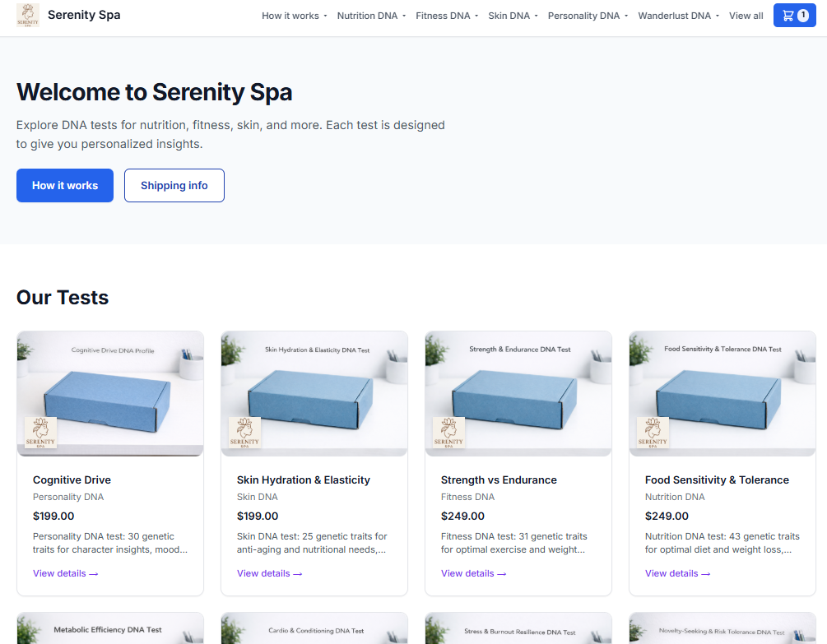View details for Food Sensitivity & Tolerance
The image size is (827, 644).
click(677, 573)
